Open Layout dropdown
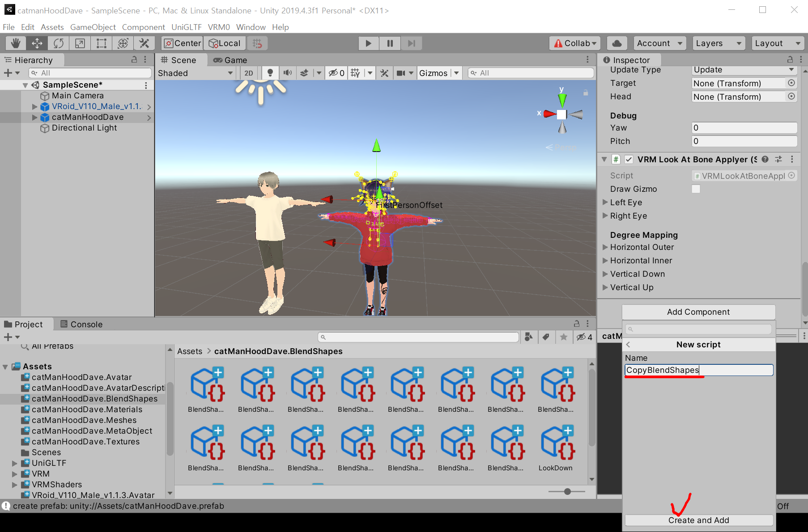 pos(778,43)
